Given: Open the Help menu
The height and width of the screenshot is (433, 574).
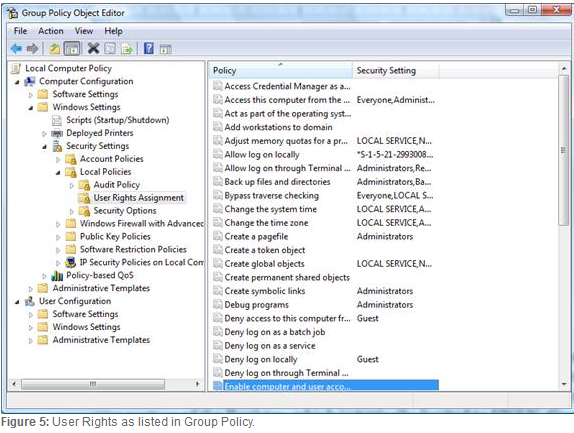Looking at the screenshot, I should pyautogui.click(x=113, y=31).
